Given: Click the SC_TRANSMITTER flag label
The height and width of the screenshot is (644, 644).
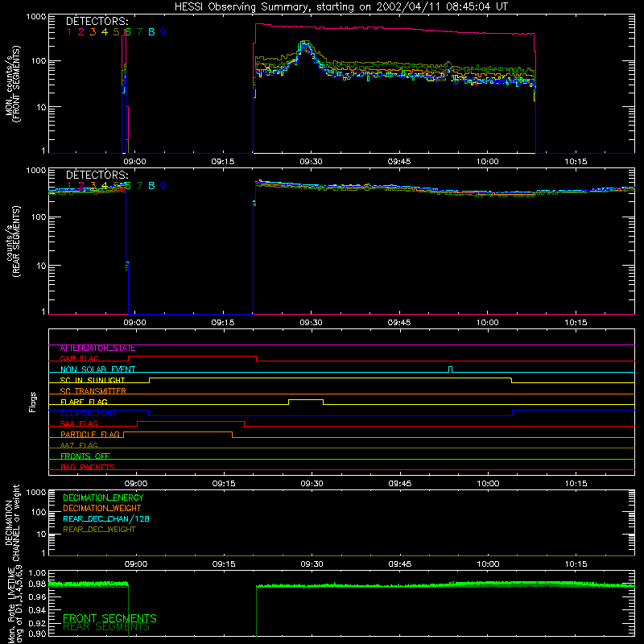Looking at the screenshot, I should 93,391.
